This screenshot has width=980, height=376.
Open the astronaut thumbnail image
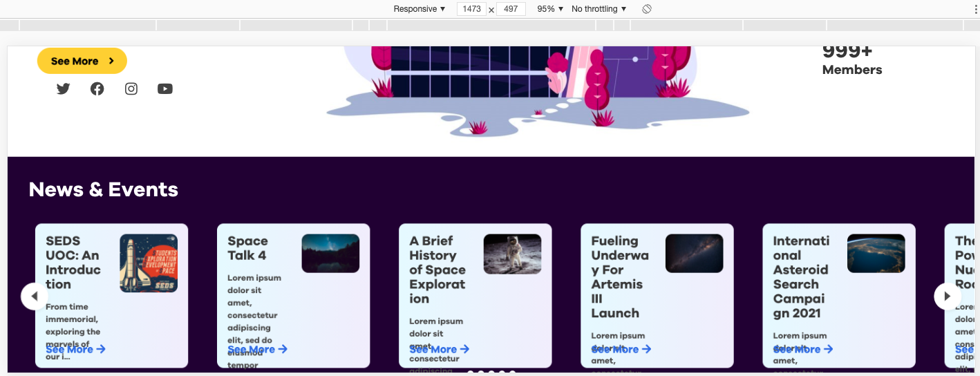pyautogui.click(x=512, y=254)
